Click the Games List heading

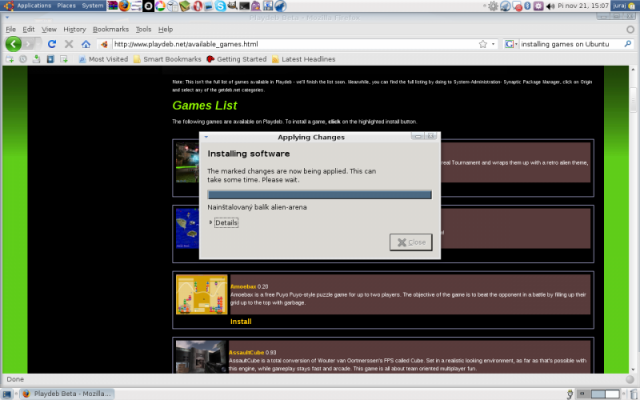click(204, 105)
